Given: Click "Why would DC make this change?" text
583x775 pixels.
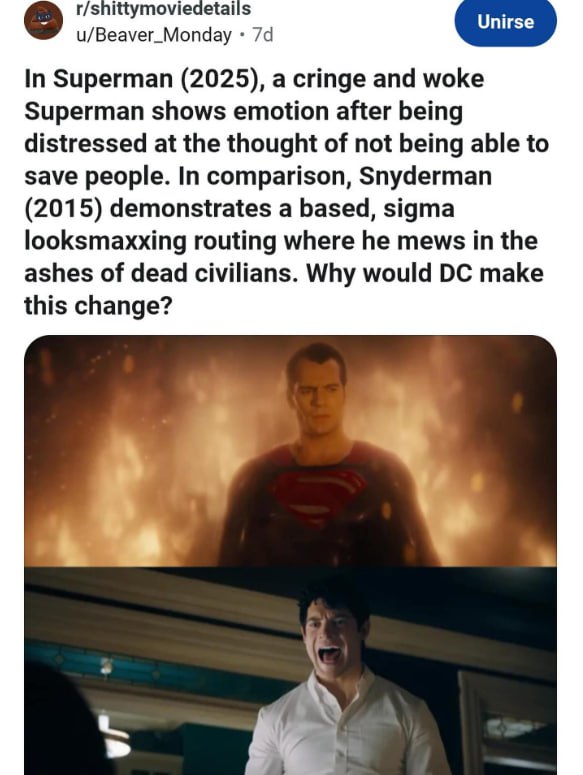Looking at the screenshot, I should [x=284, y=290].
